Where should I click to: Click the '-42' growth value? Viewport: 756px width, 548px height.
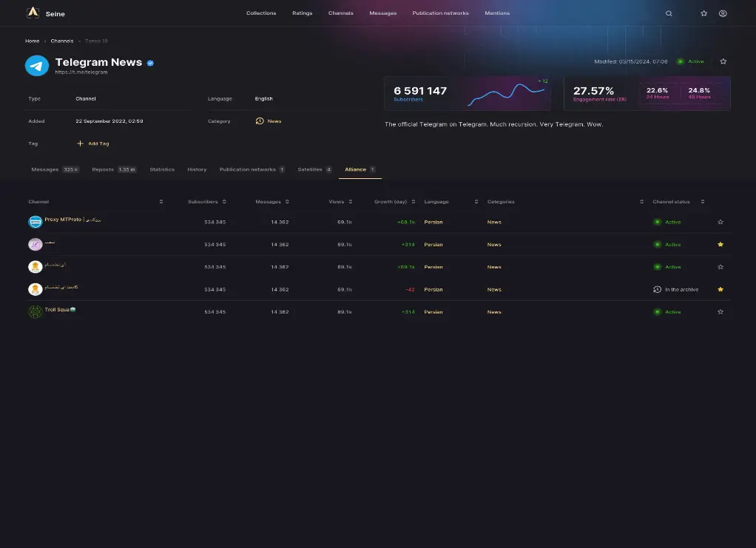pos(411,290)
